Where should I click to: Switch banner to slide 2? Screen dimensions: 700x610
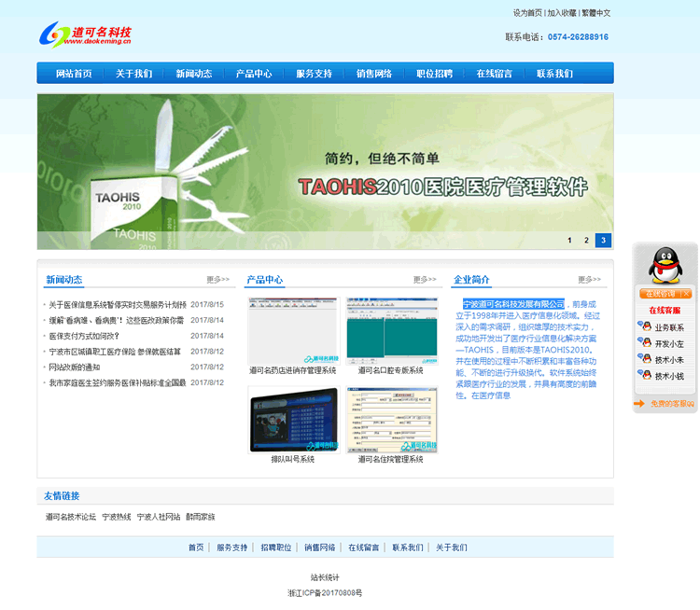click(586, 241)
